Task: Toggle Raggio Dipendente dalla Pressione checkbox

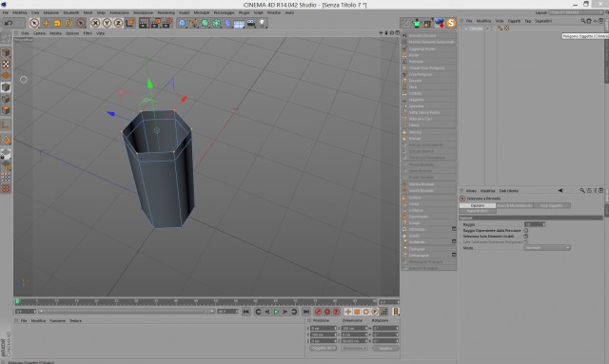Action: pos(526,231)
